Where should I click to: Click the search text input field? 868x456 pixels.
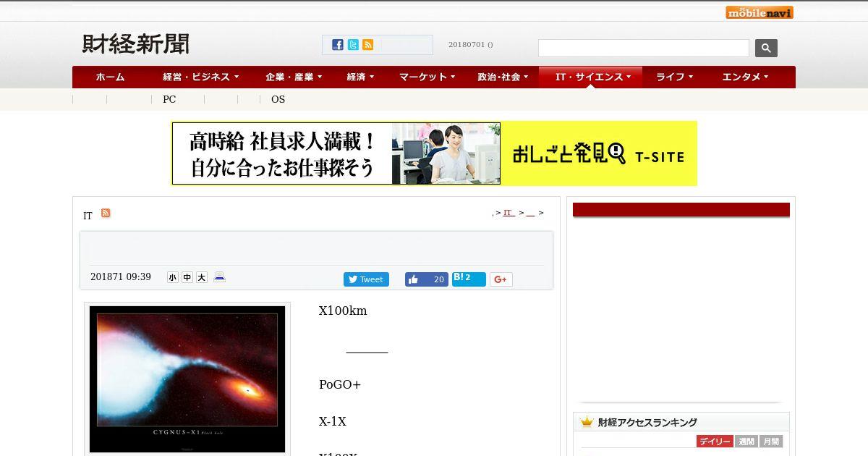tap(644, 48)
